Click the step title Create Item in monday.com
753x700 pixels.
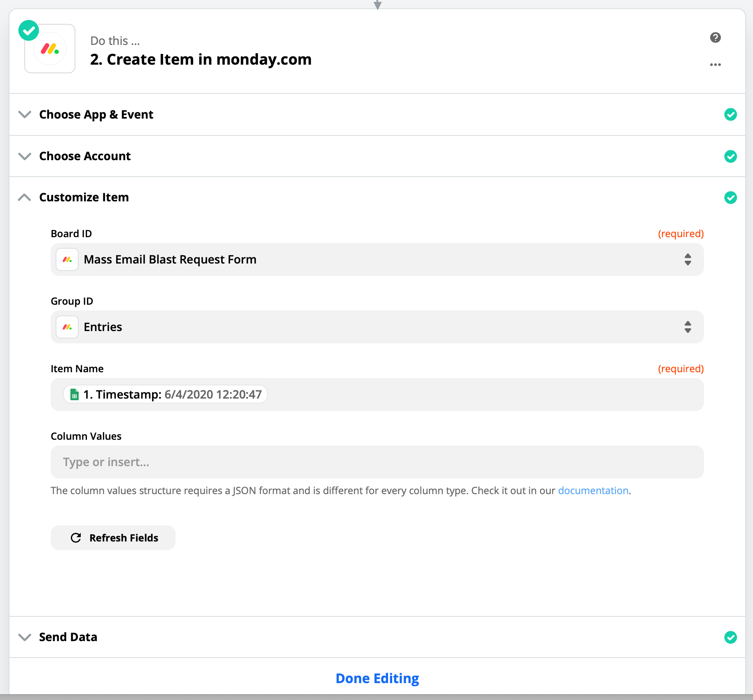click(201, 59)
